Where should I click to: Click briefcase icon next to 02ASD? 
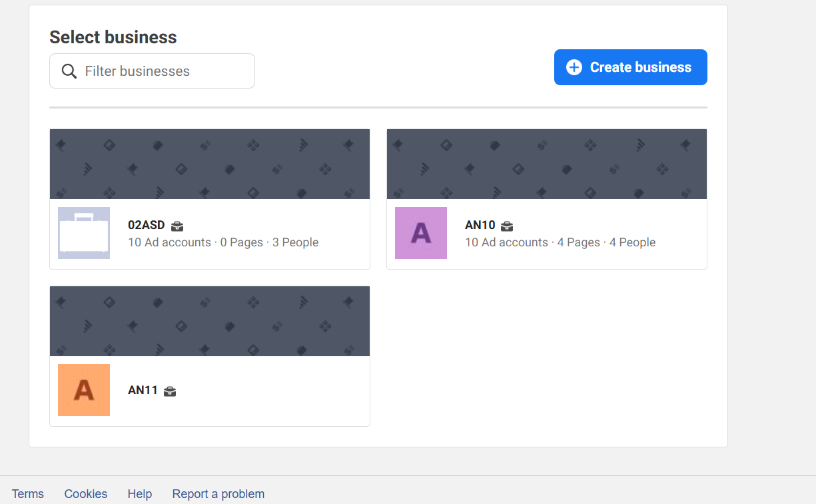pyautogui.click(x=177, y=226)
